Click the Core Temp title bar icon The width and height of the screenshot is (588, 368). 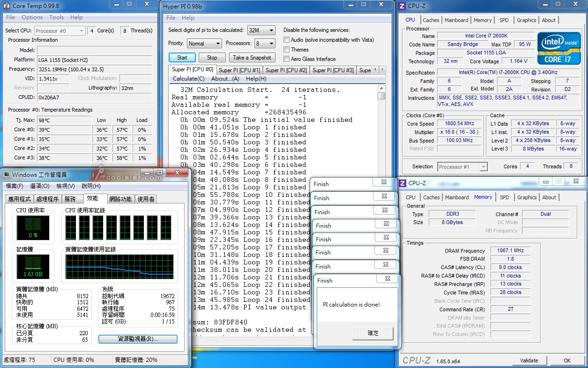click(7, 5)
